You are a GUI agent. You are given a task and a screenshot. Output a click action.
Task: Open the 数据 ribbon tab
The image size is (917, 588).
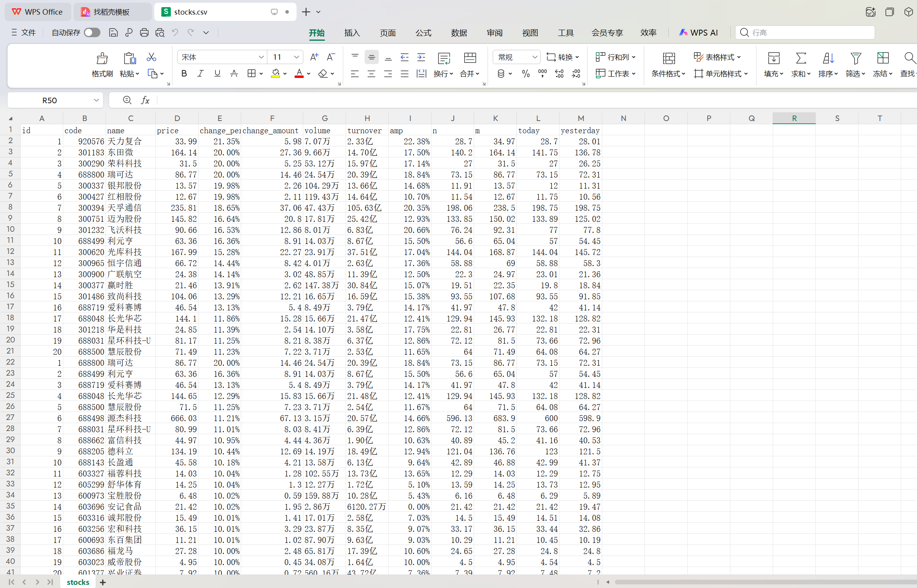click(459, 33)
